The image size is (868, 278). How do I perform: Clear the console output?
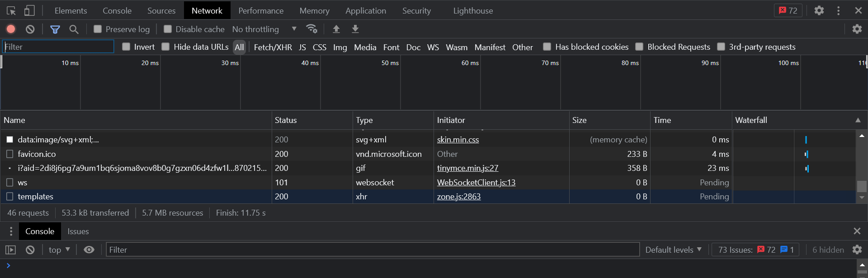(30, 250)
